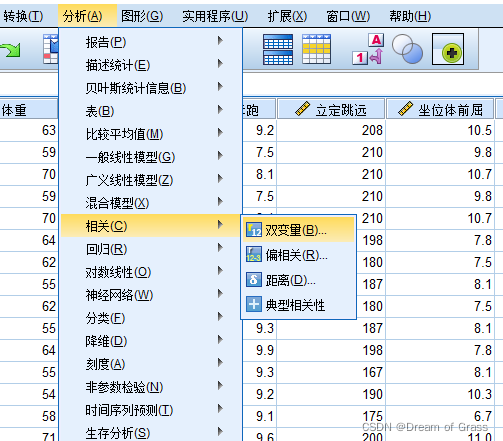Screen dimensions: 503x441
Task: Click the partial correlation icon beside 偏相关(R)
Action: pos(254,255)
